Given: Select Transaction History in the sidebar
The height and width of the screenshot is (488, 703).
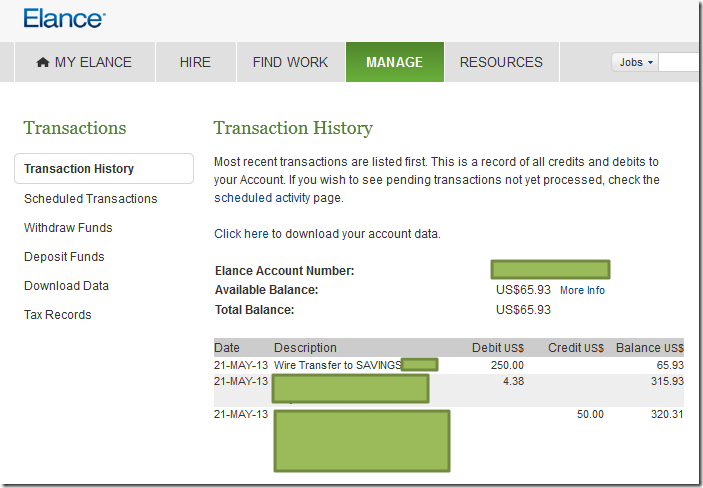Looking at the screenshot, I should tap(104, 169).
